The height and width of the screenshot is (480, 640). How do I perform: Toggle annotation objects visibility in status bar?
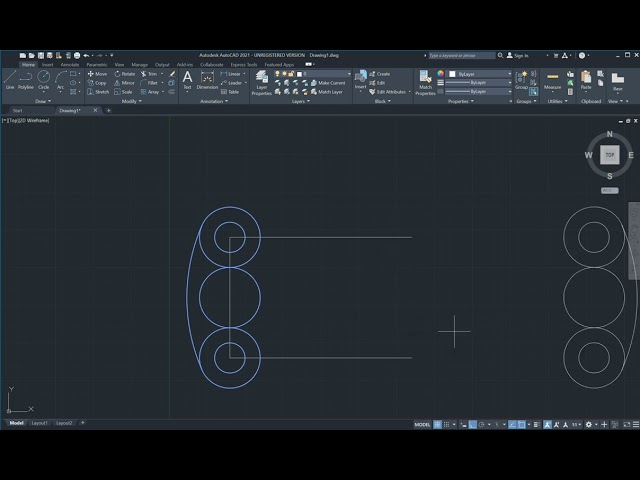point(547,424)
